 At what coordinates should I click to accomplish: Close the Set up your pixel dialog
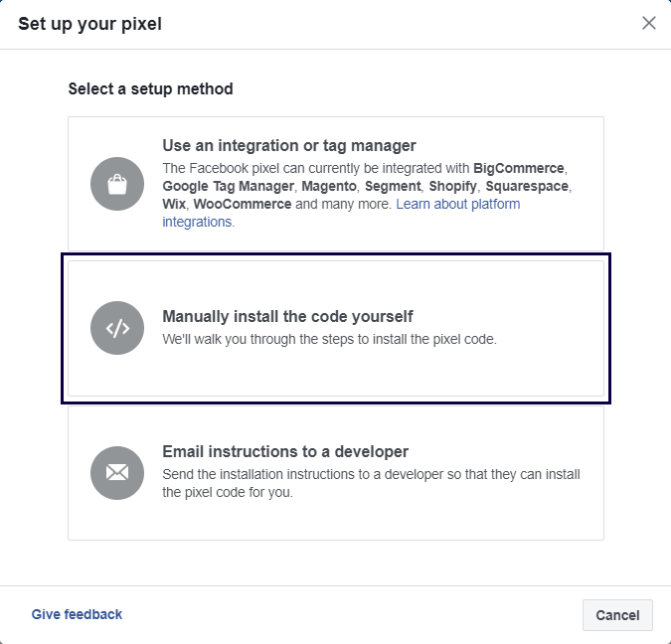pyautogui.click(x=649, y=23)
